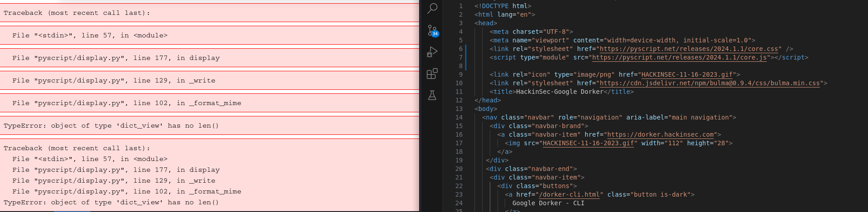The image size is (868, 212).
Task: Open the Run and Debug view
Action: (x=432, y=52)
